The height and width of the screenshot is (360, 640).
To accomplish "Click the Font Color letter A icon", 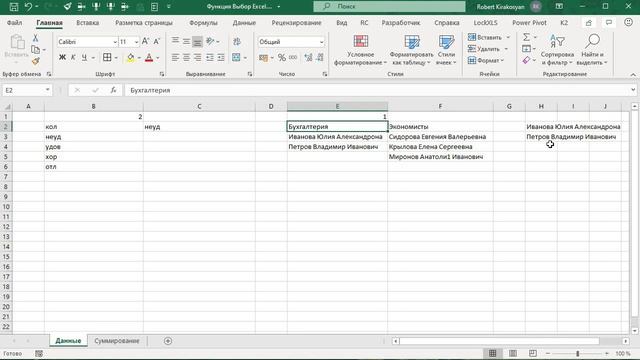I will (149, 58).
